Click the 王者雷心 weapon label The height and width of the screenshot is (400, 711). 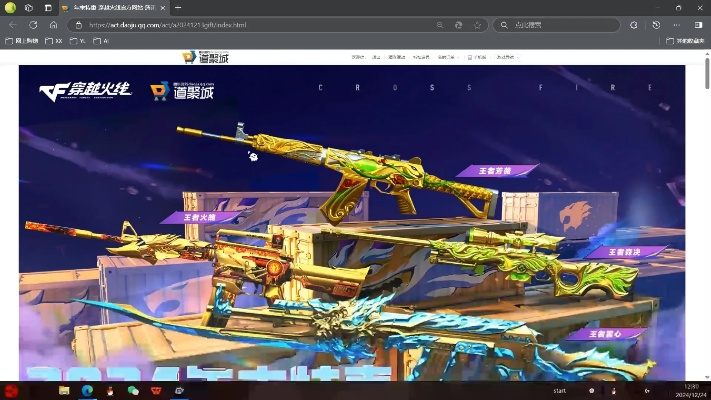[x=606, y=334]
